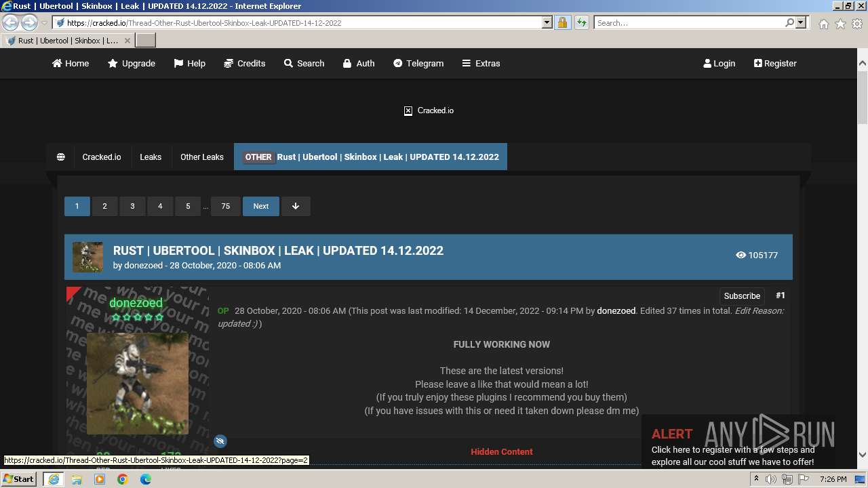Open post number #1 permalink
The image size is (868, 488).
click(x=781, y=296)
